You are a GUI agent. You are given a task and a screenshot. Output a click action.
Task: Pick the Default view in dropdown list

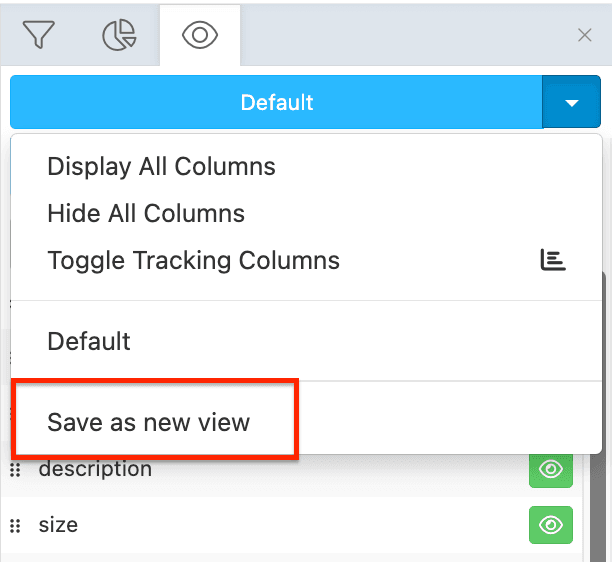coord(89,341)
